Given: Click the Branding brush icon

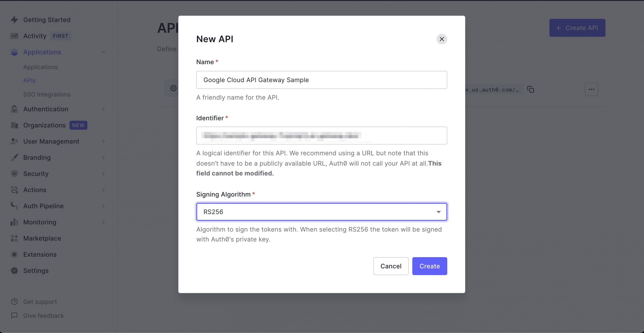Looking at the screenshot, I should (x=14, y=157).
